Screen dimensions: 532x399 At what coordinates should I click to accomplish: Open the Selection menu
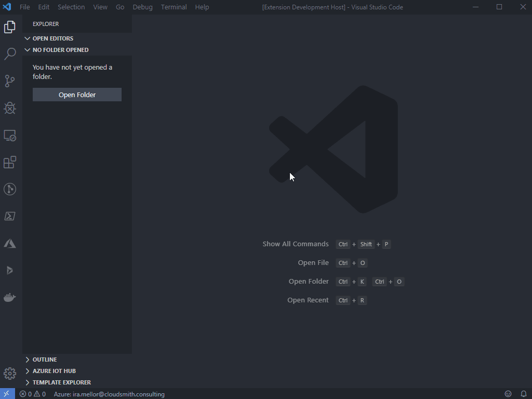pyautogui.click(x=71, y=7)
